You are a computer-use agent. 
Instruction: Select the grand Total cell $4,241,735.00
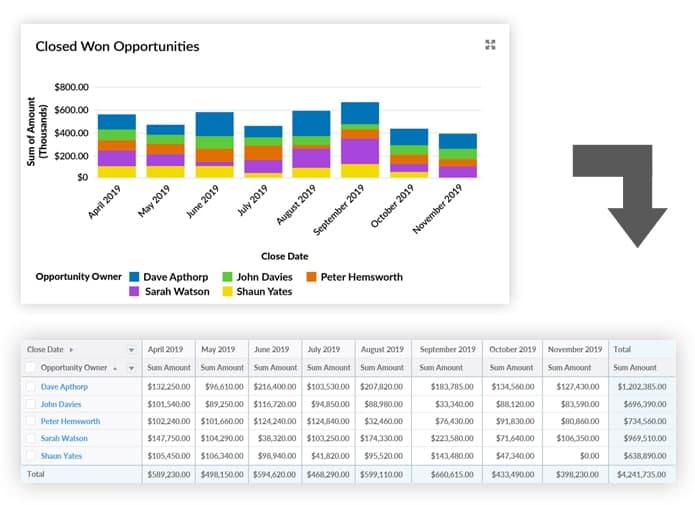click(640, 474)
